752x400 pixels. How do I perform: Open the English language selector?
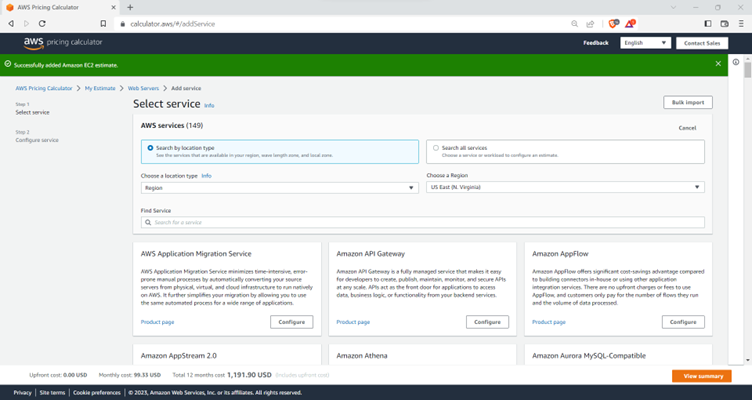[x=645, y=43]
